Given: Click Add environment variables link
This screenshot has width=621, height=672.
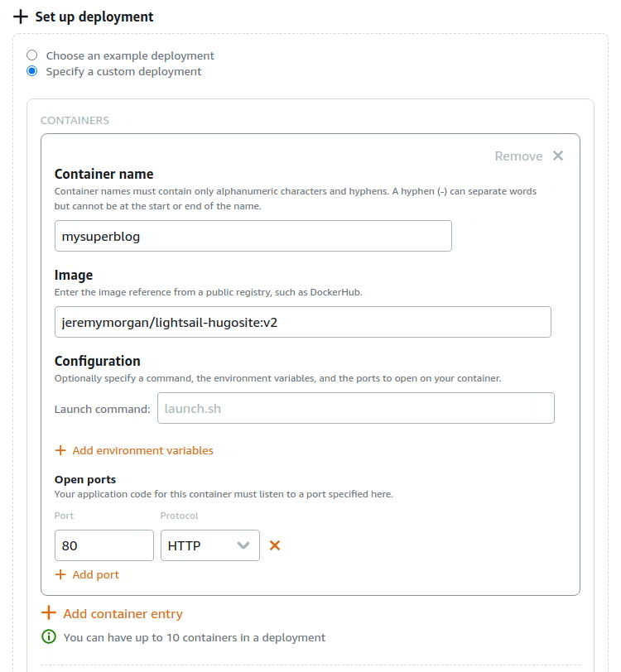Looking at the screenshot, I should tap(142, 451).
